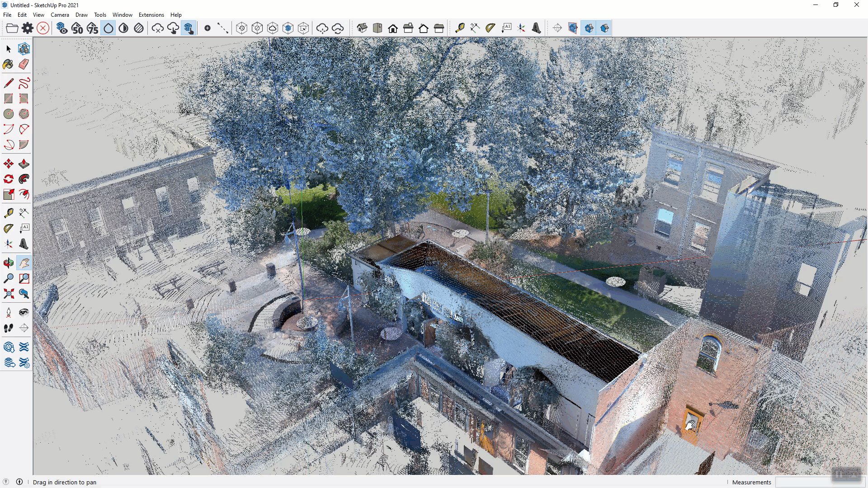This screenshot has height=488, width=868.
Task: Close the point cloud with the red X button
Action: 43,28
